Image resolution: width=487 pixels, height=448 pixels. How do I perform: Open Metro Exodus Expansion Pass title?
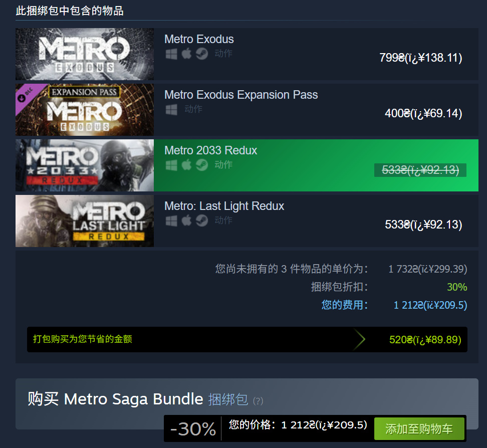241,95
